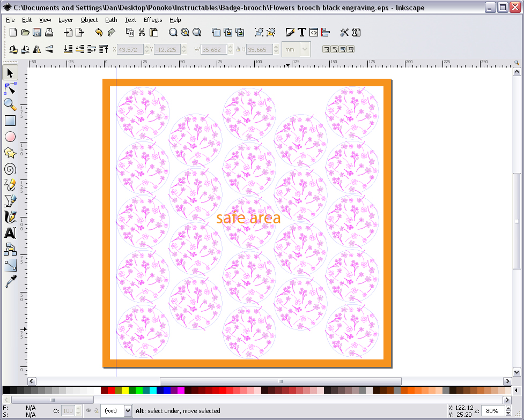Image resolution: width=524 pixels, height=420 pixels.
Task: Open the Object menu
Action: click(x=89, y=20)
